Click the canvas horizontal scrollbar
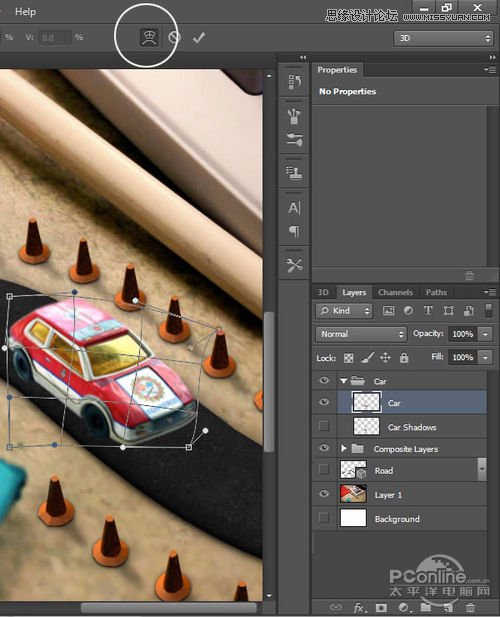This screenshot has height=617, width=500. [168, 608]
